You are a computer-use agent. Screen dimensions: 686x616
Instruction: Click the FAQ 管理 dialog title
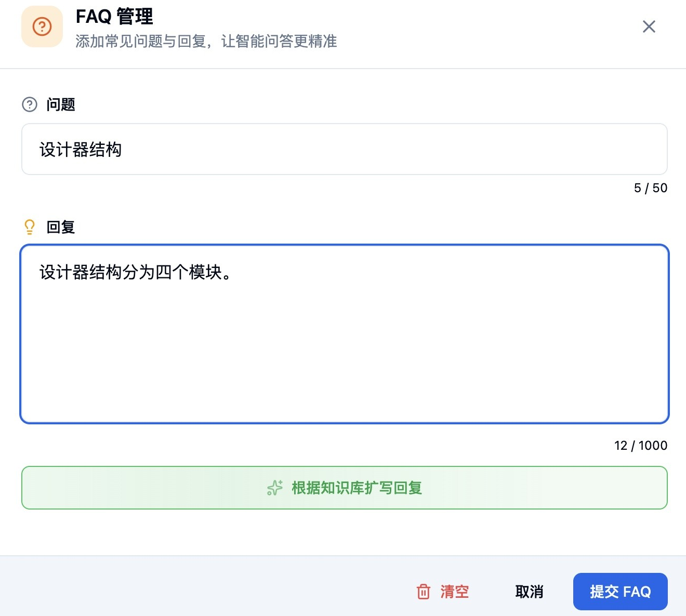click(114, 17)
